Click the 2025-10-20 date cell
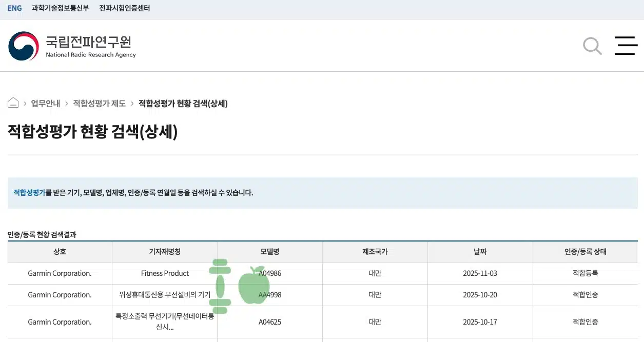 [x=480, y=295]
